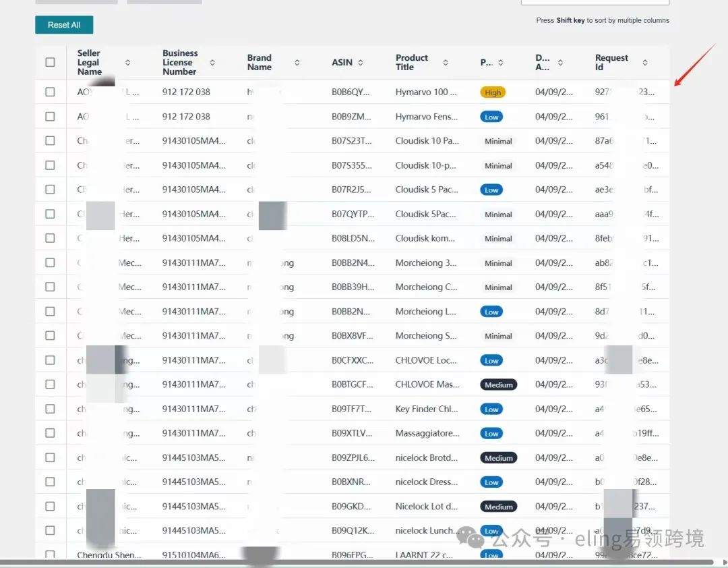
Task: Click Morcheiong 3 product title cell
Action: pos(425,263)
